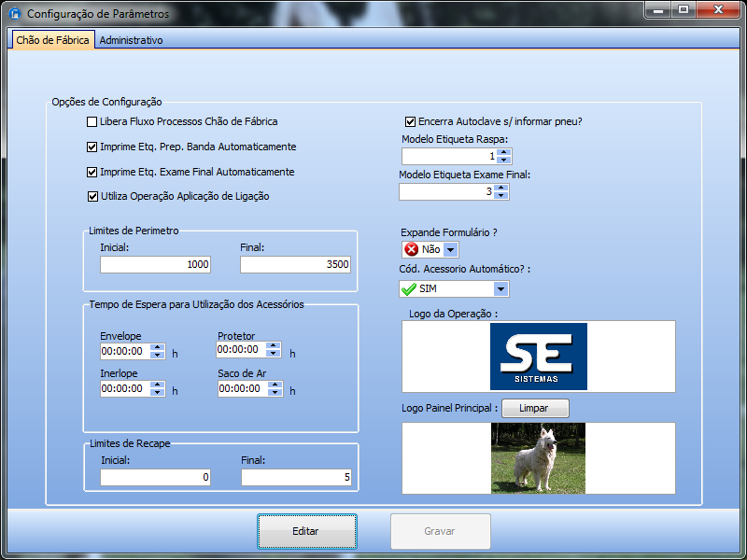
Task: Uncheck Imprime Etq. Prep. Banda Automaticamente
Action: coord(92,147)
